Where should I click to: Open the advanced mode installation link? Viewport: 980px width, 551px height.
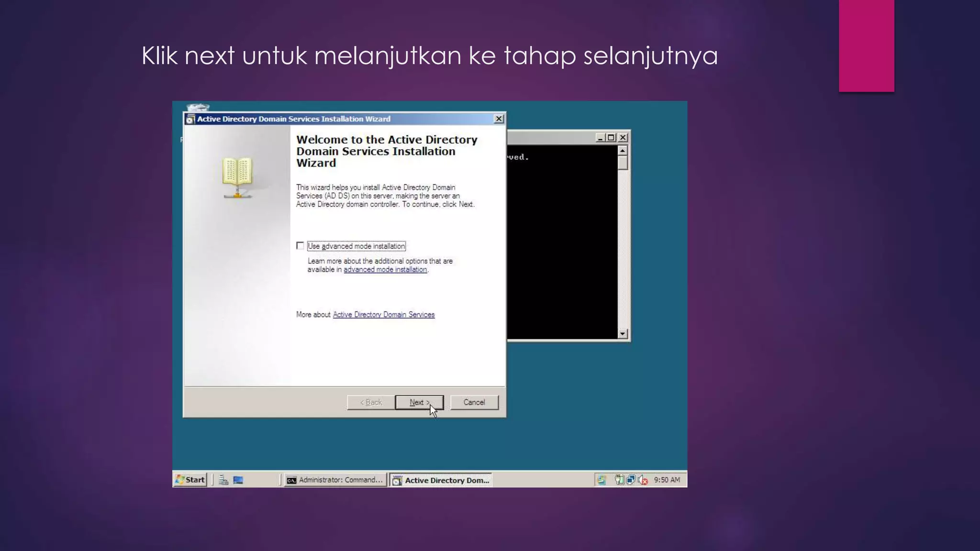coord(385,270)
